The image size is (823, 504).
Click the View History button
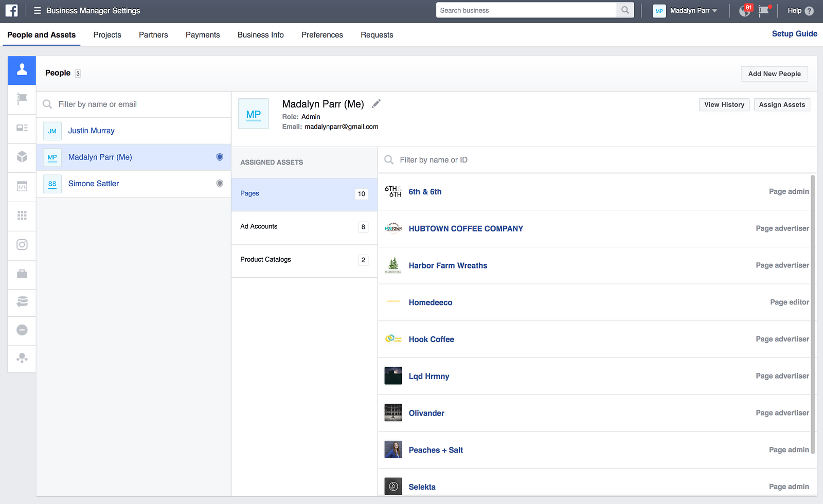(x=724, y=104)
